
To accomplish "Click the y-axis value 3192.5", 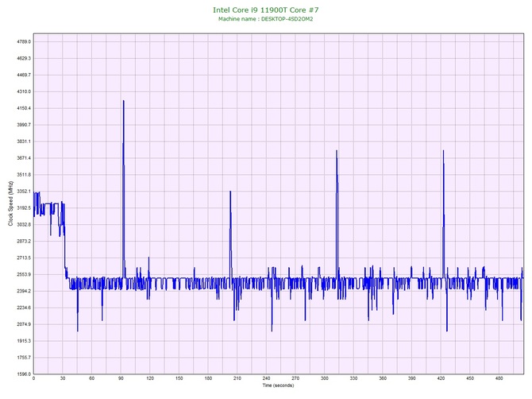I will click(x=24, y=208).
